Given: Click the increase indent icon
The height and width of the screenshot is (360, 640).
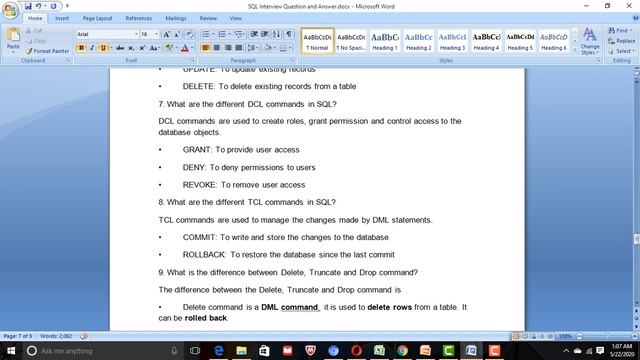Looking at the screenshot, I should coord(264,34).
